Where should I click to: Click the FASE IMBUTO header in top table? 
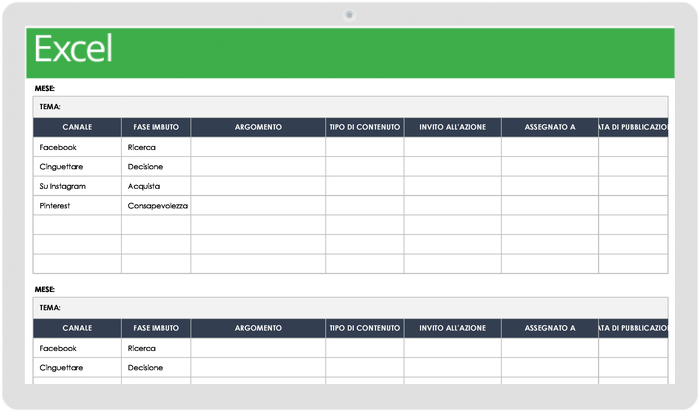156,127
